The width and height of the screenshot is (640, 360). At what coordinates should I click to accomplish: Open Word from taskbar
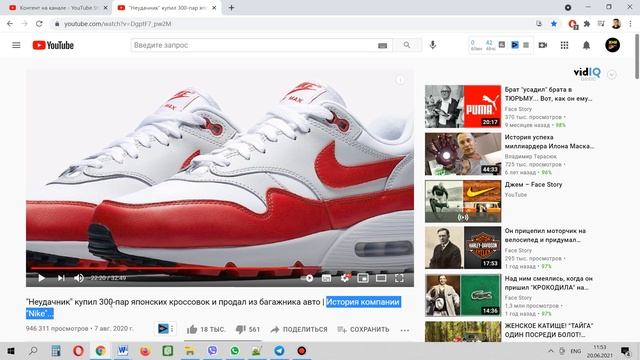click(122, 351)
